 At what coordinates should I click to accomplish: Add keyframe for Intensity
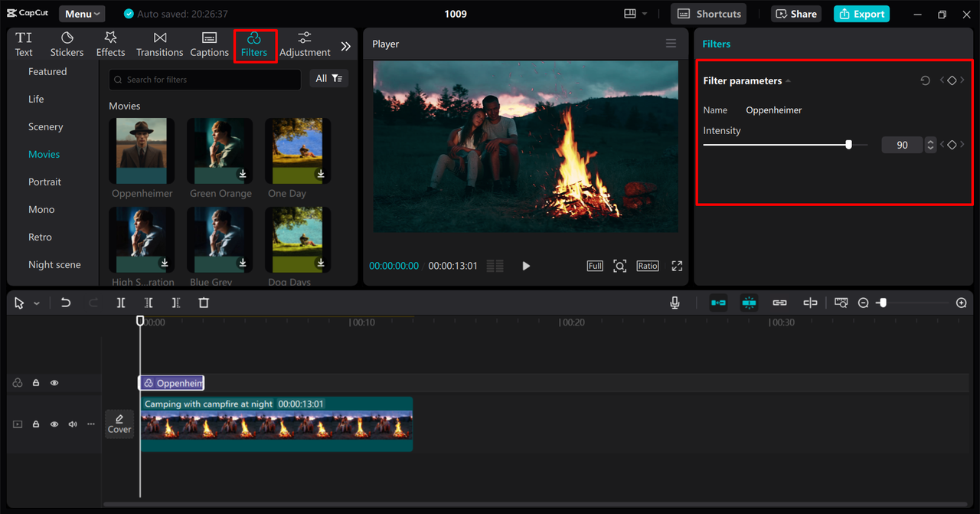point(952,145)
